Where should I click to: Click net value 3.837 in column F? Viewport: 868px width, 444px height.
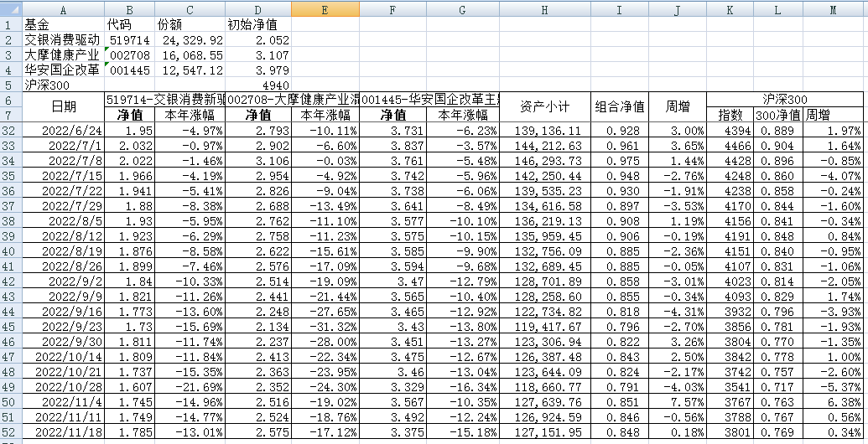(393, 146)
